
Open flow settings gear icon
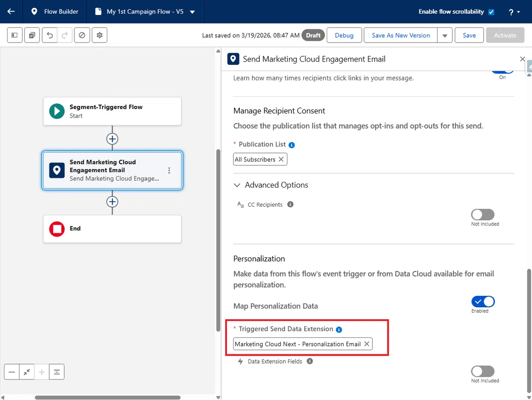click(x=99, y=35)
